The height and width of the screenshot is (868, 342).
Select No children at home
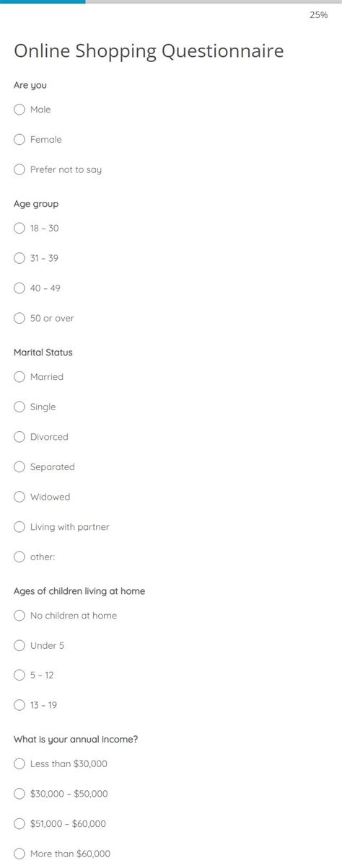pyautogui.click(x=19, y=616)
